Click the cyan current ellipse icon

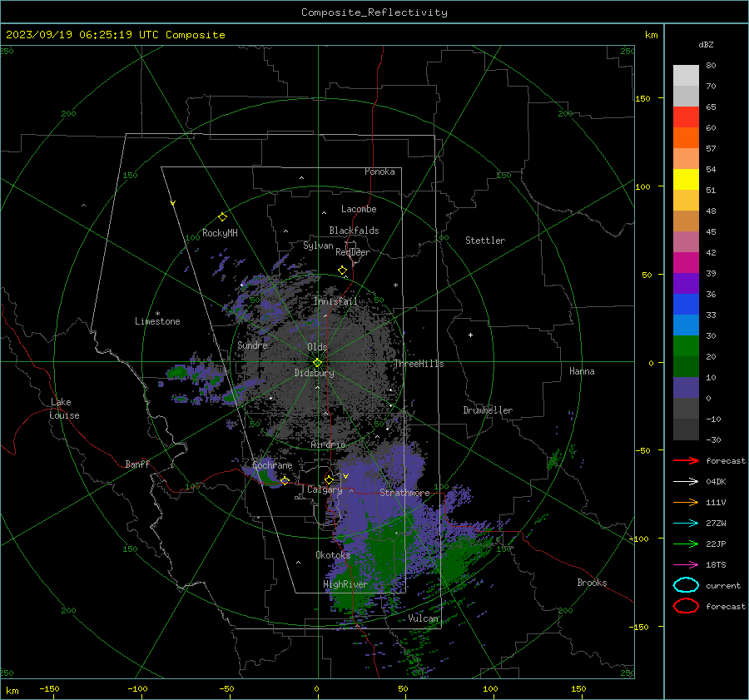(x=686, y=585)
